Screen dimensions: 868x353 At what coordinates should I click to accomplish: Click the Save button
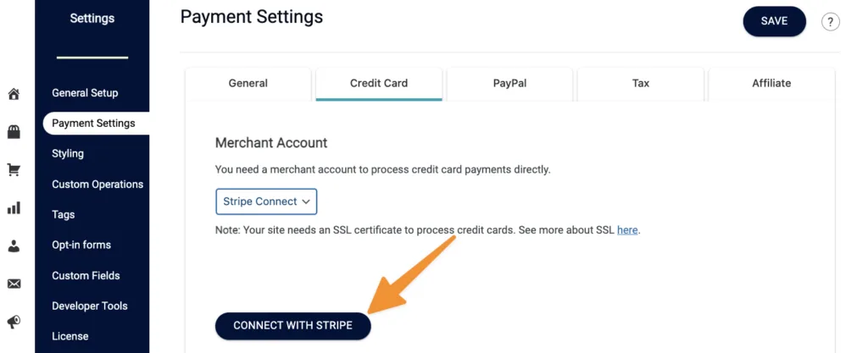tap(774, 21)
